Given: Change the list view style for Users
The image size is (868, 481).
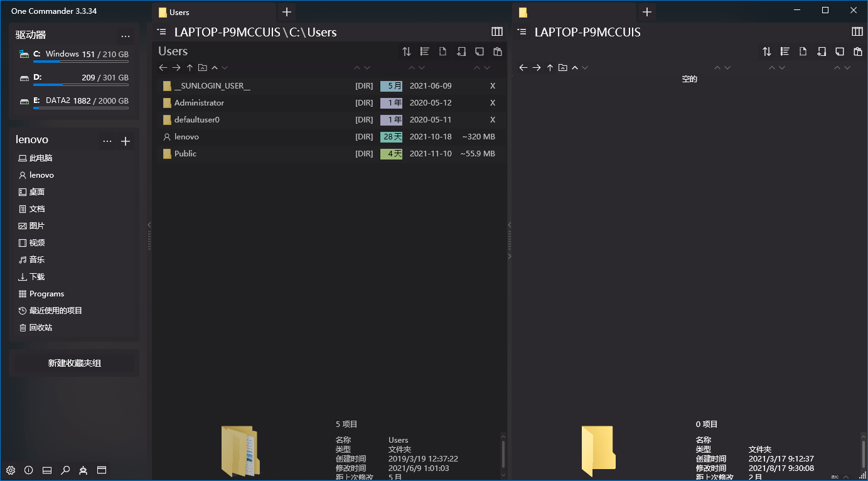Looking at the screenshot, I should click(x=424, y=51).
